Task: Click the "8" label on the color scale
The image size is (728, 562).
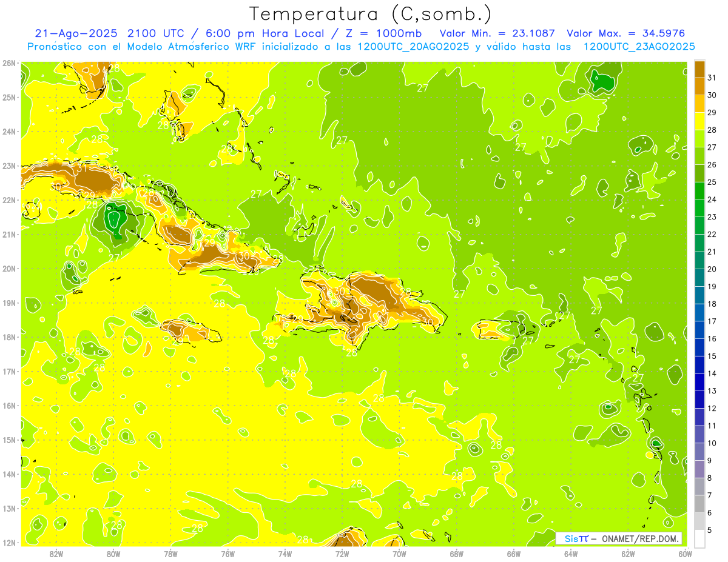Action: [x=710, y=478]
